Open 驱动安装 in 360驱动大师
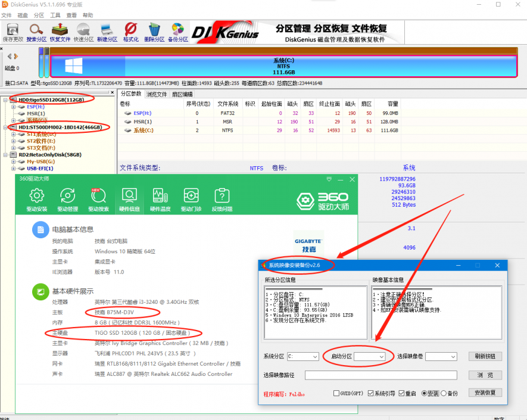527x420 pixels. (37, 200)
